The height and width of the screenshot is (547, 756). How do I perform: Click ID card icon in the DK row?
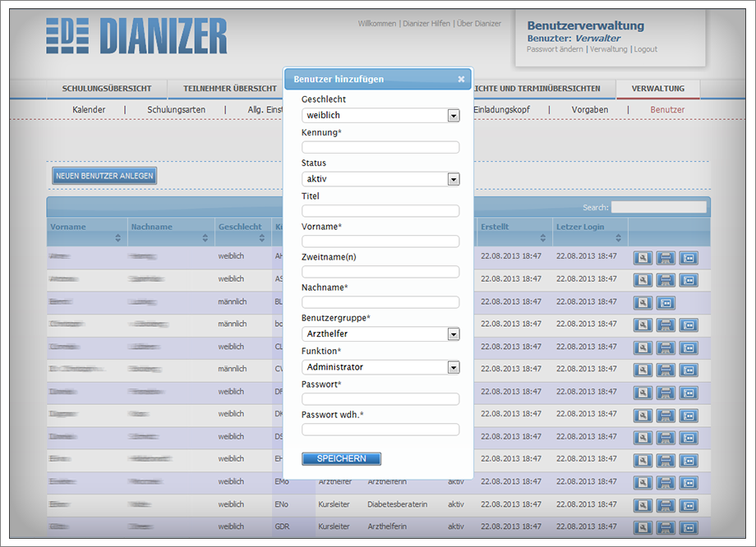(x=689, y=416)
